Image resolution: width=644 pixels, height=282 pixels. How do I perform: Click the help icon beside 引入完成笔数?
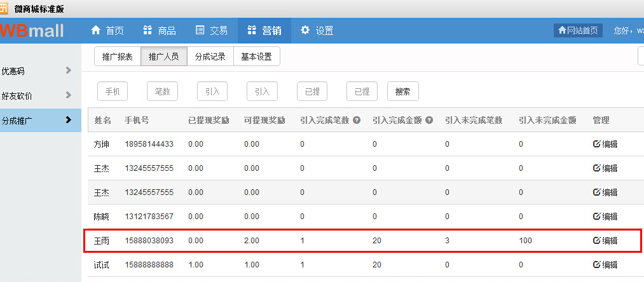point(357,120)
